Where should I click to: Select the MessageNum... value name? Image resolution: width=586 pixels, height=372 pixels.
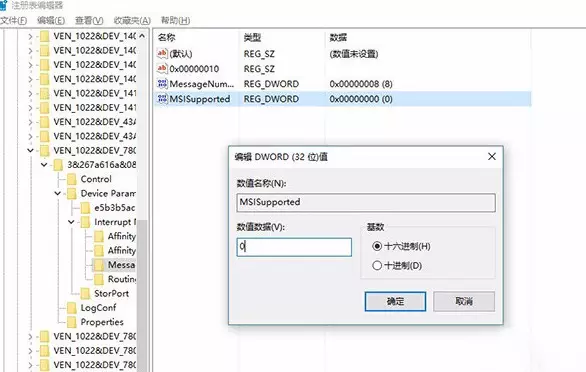[x=201, y=84]
